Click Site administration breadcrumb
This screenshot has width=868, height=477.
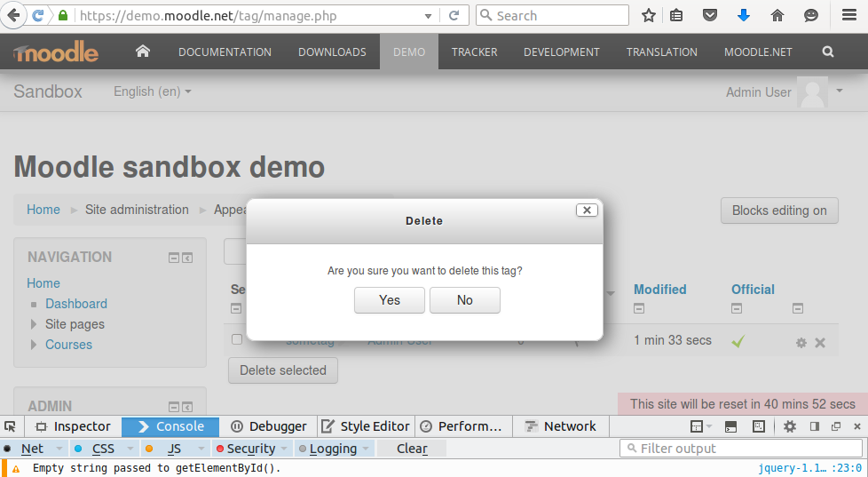137,210
